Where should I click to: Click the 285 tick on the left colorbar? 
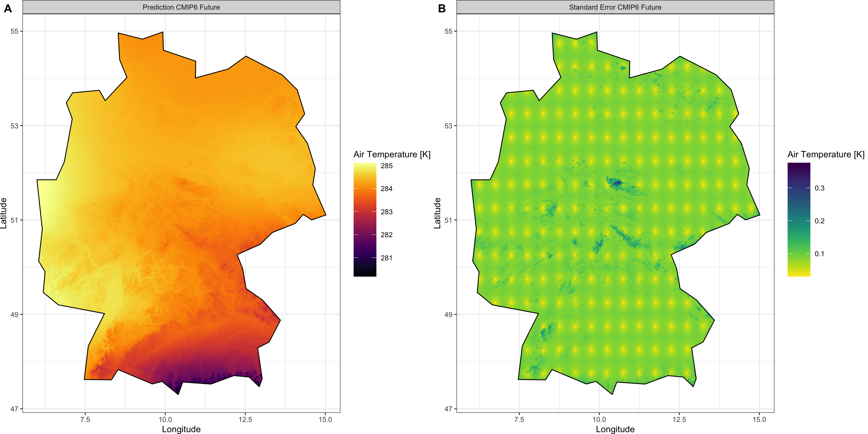(x=386, y=166)
